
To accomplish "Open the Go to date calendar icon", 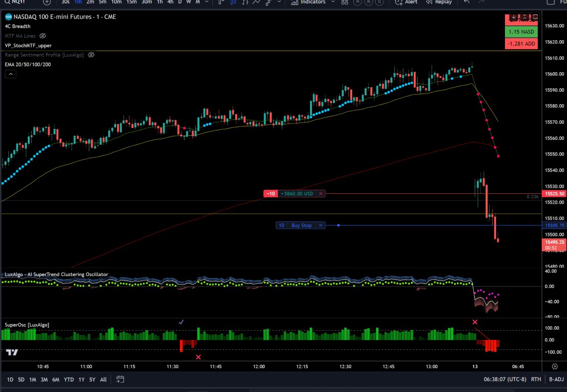I will pyautogui.click(x=120, y=379).
